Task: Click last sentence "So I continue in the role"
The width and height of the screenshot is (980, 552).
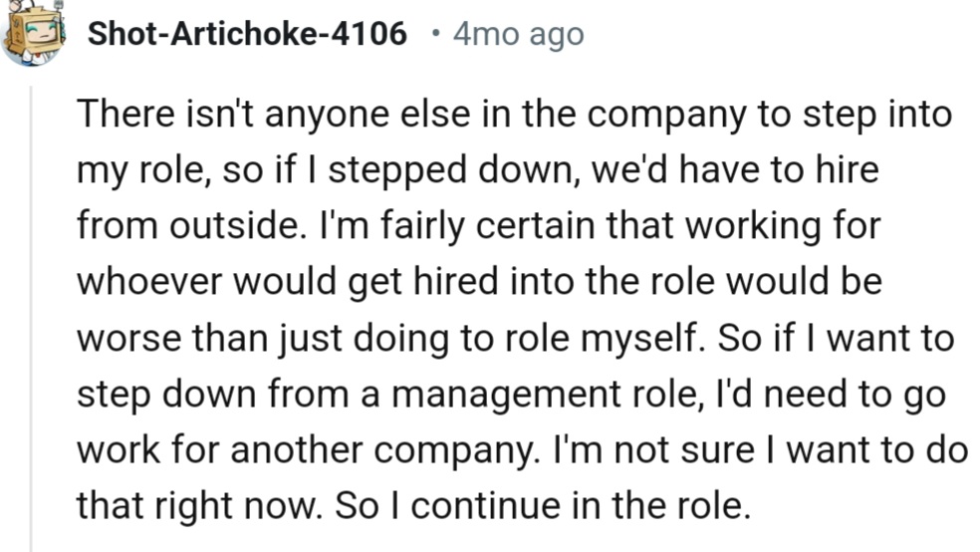Action: click(x=541, y=506)
